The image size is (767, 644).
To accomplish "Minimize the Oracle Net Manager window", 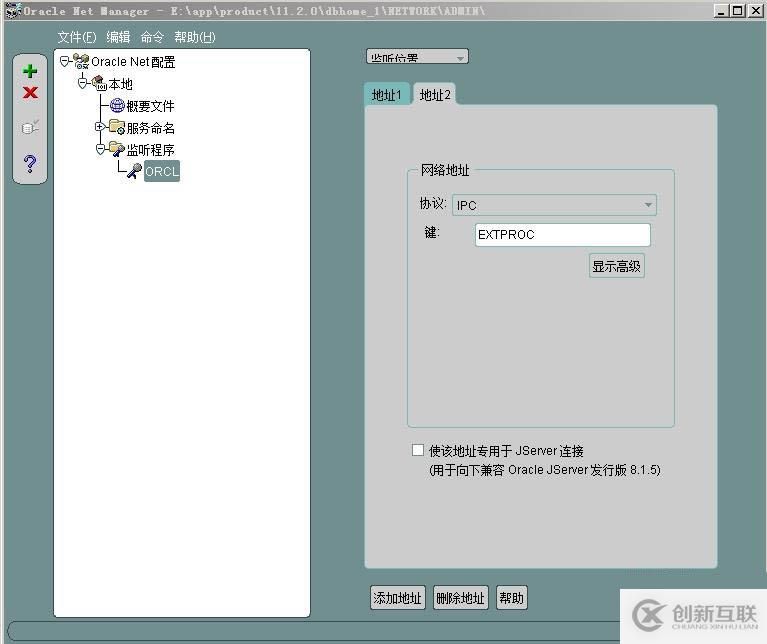I will [x=721, y=10].
